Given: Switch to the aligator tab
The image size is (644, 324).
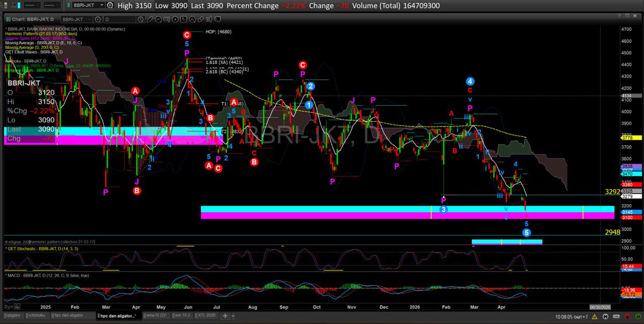Looking at the screenshot, I should pyautogui.click(x=13, y=316).
